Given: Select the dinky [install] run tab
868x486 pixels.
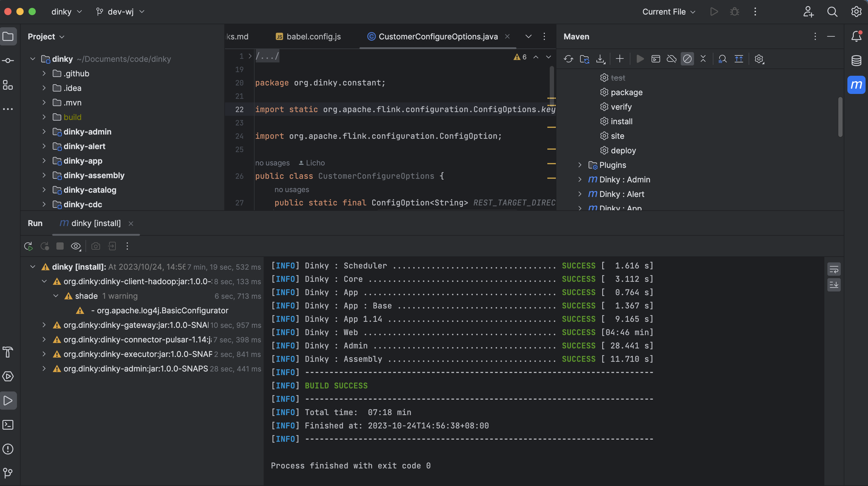Looking at the screenshot, I should (96, 223).
